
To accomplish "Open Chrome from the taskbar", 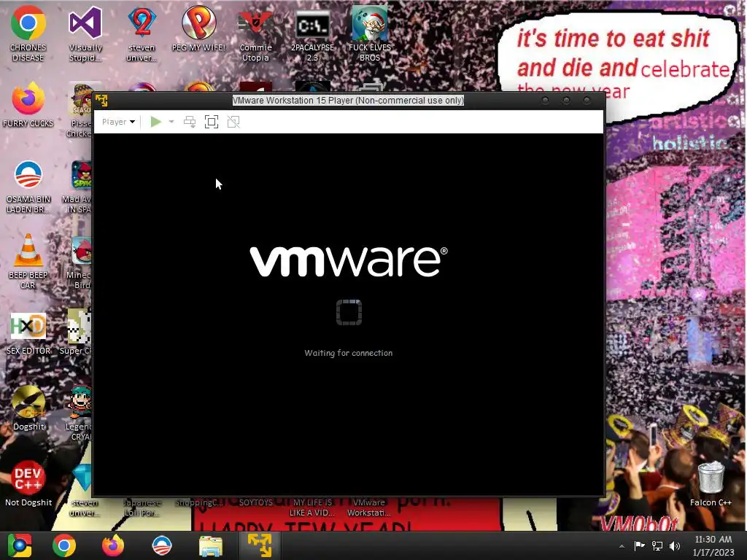I will click(x=64, y=545).
